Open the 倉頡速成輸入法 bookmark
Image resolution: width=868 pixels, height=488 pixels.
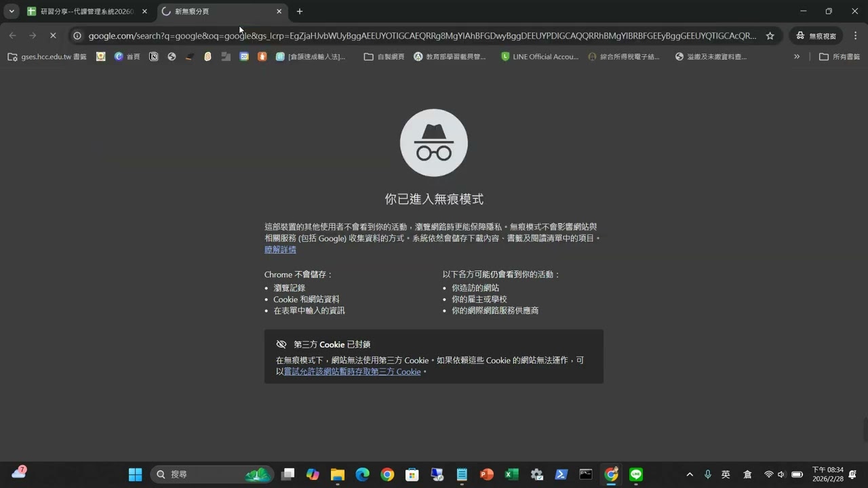click(x=311, y=57)
